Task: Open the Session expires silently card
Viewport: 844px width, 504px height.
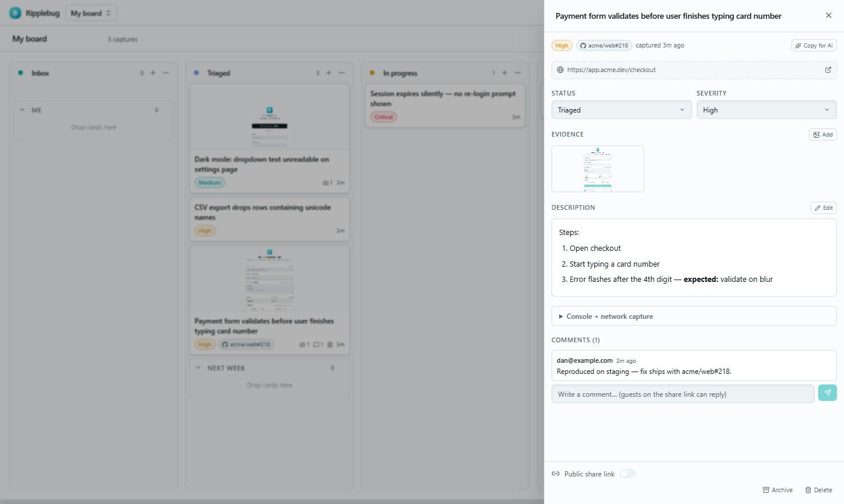Action: 445,105
